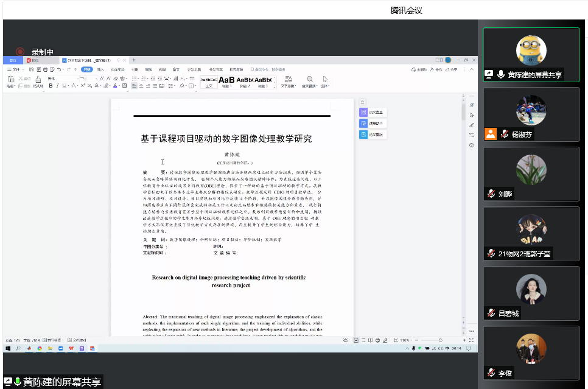This screenshot has height=389, width=588.
Task: Select the 引用 ribbon tab
Action: [x=135, y=69]
